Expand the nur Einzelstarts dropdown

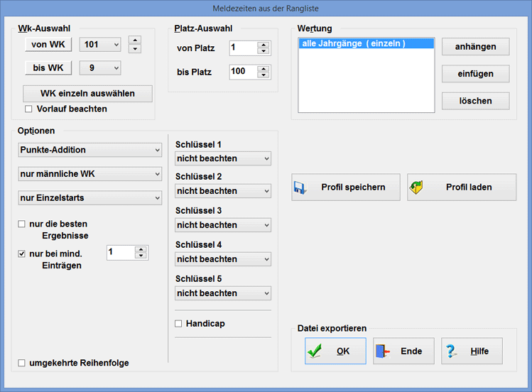[x=89, y=198]
